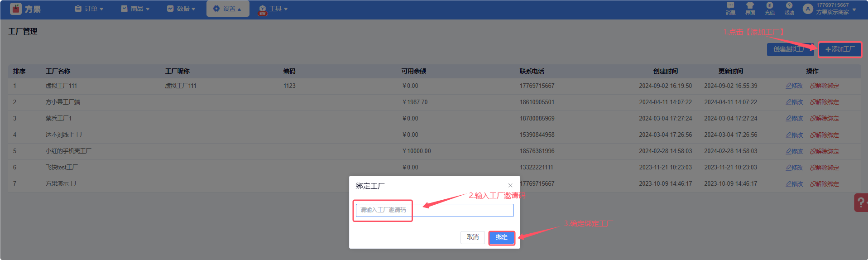Open the 设置 menu

(228, 9)
